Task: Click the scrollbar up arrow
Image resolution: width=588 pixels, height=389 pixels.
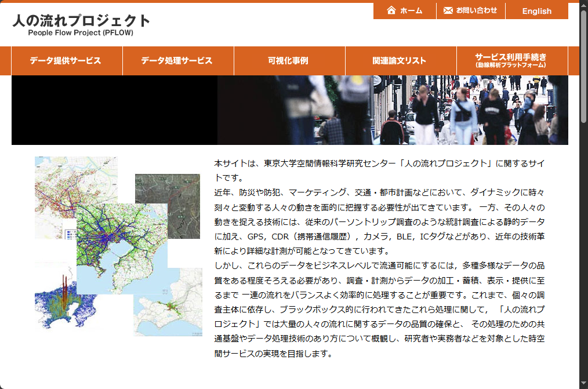Action: tap(583, 5)
